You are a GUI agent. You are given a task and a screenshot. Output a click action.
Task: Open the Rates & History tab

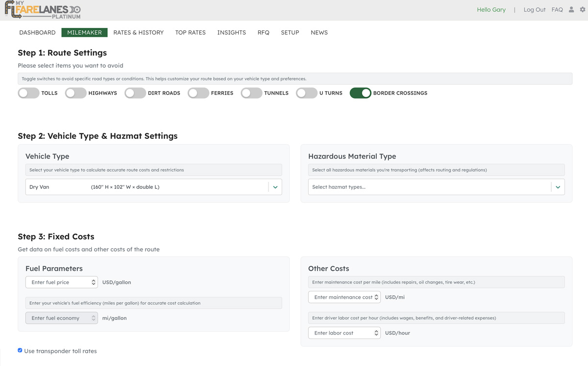(x=138, y=32)
